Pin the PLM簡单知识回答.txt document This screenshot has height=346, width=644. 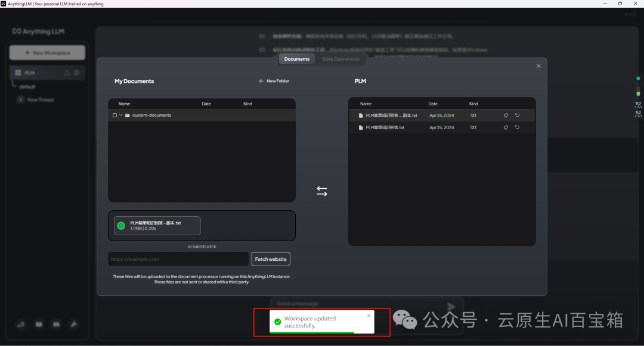point(506,127)
